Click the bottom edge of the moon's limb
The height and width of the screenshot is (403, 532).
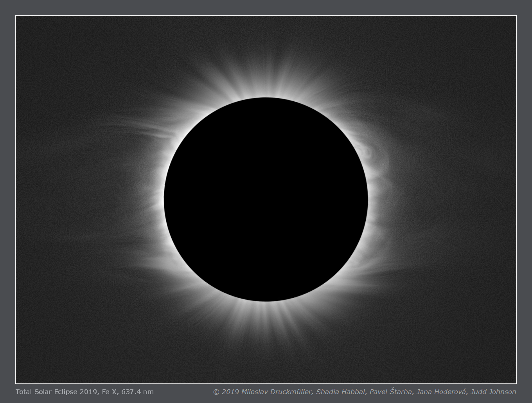(x=266, y=301)
